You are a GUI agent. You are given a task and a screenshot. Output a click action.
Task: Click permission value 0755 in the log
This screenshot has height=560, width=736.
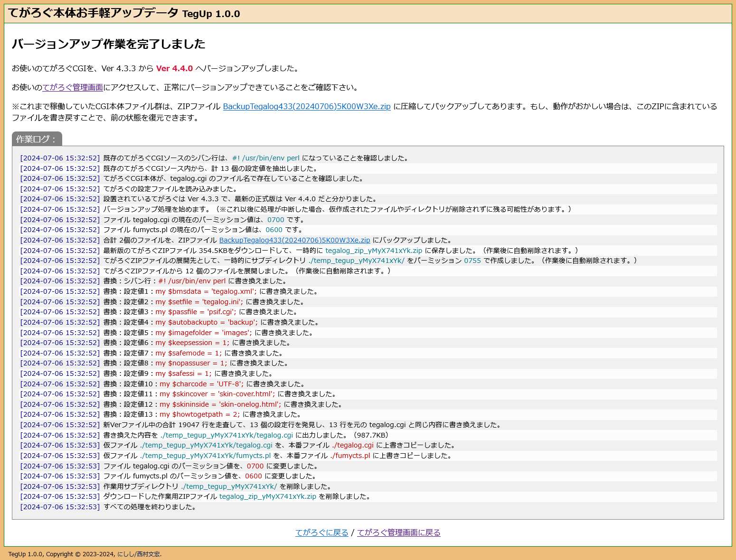pos(472,261)
